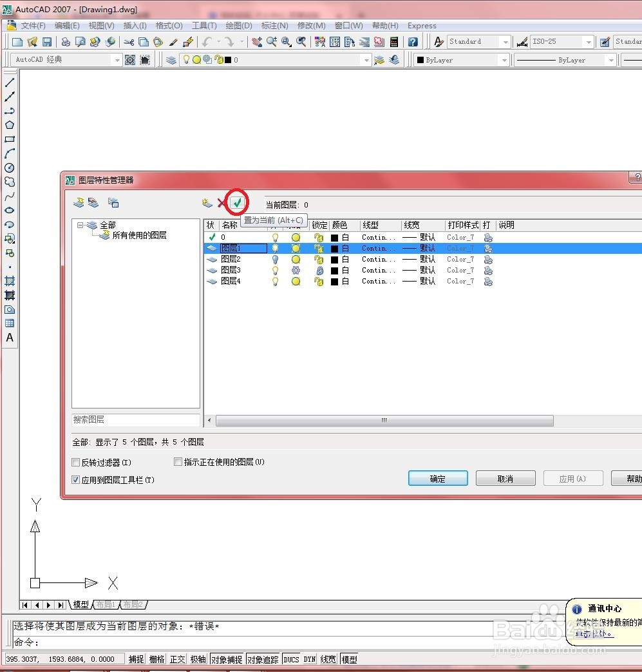This screenshot has height=672, width=642.
Task: Click the Pan realtime icon
Action: point(257,42)
